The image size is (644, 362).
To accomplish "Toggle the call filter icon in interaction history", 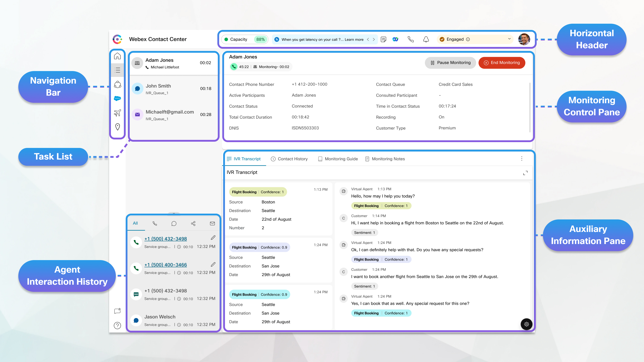I will click(154, 223).
